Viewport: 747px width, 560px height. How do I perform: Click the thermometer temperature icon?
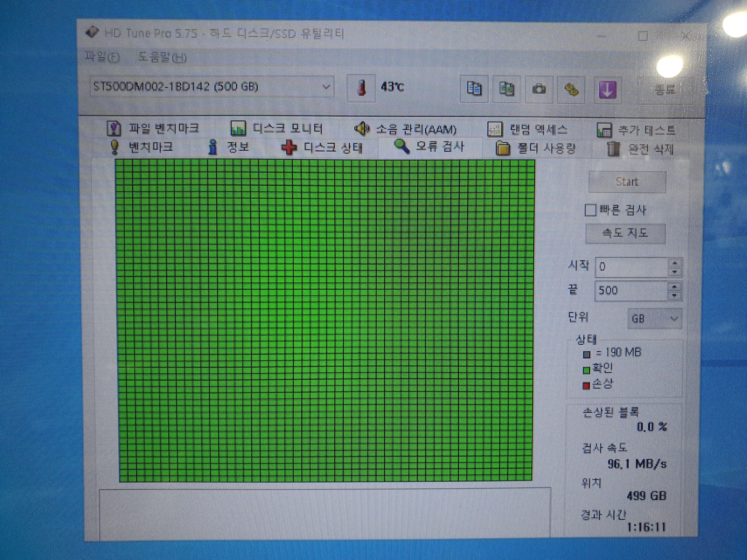coord(362,88)
